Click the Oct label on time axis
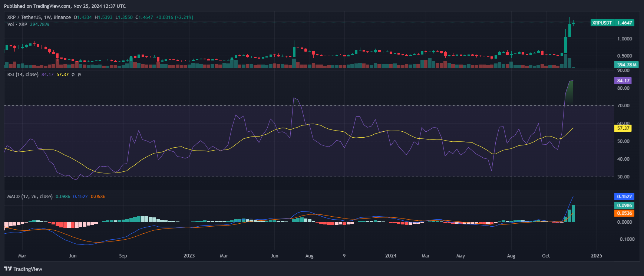 click(546, 256)
